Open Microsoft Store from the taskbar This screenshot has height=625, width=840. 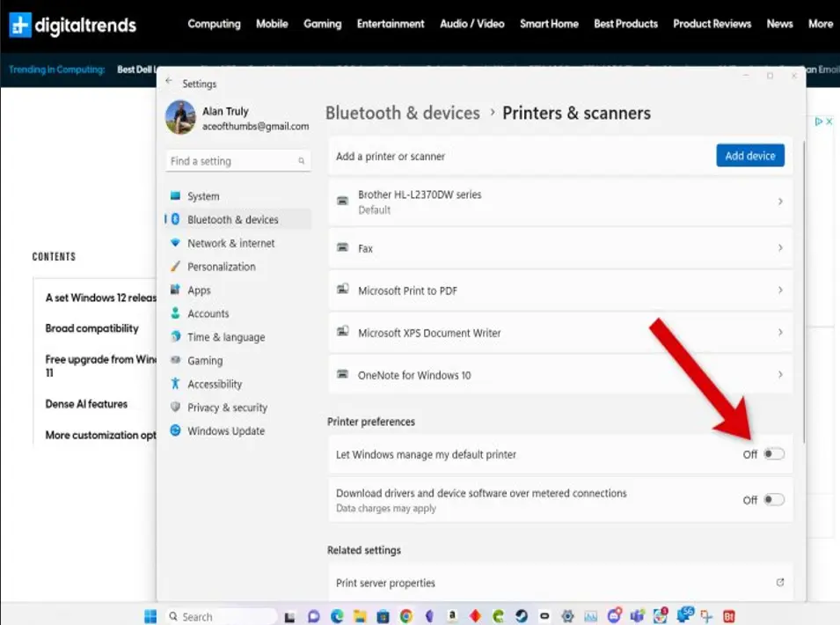coord(383,616)
